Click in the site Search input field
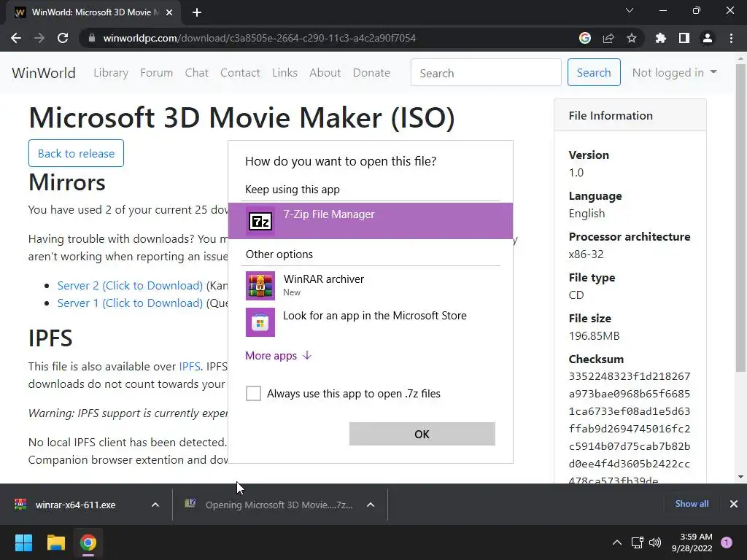Image resolution: width=747 pixels, height=560 pixels. 486,72
